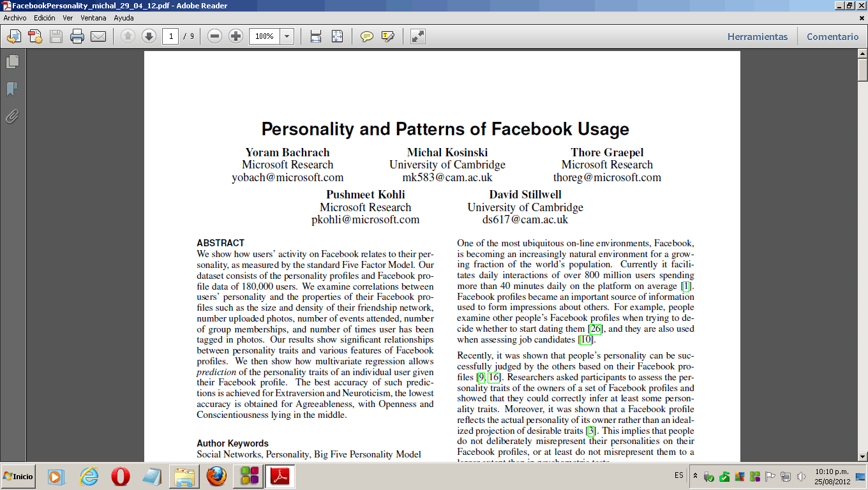Open the notepad-style taskbar icon

tap(152, 477)
